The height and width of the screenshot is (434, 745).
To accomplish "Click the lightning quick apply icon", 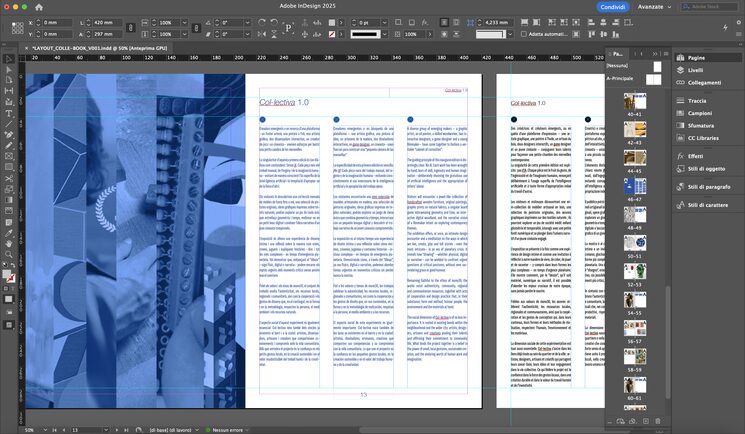I will (x=725, y=28).
